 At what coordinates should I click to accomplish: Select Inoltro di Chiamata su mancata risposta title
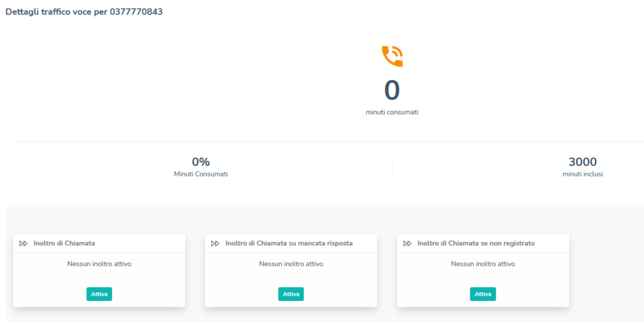289,243
